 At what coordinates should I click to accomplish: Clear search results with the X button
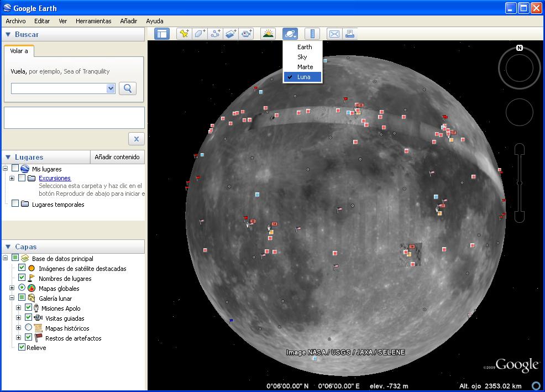coord(136,139)
